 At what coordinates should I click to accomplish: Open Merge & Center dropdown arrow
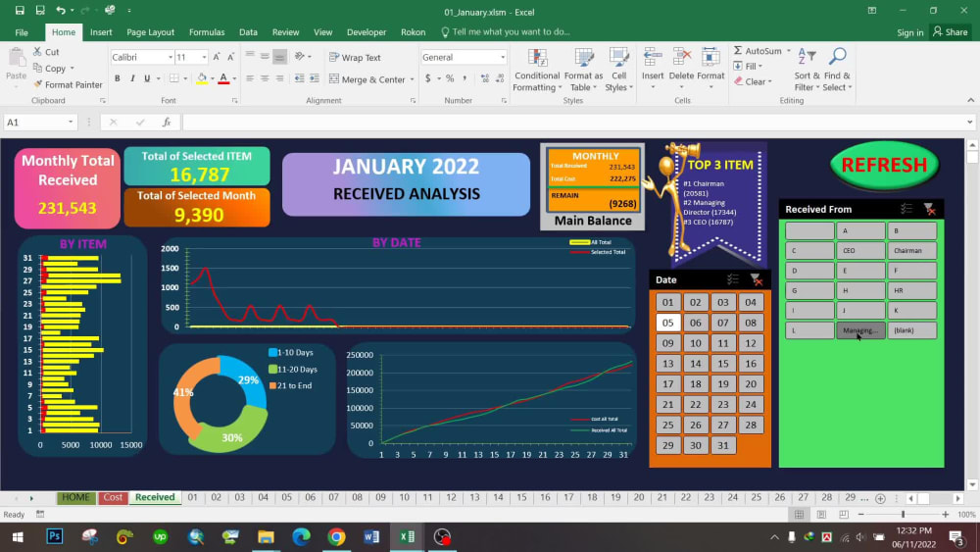click(412, 79)
